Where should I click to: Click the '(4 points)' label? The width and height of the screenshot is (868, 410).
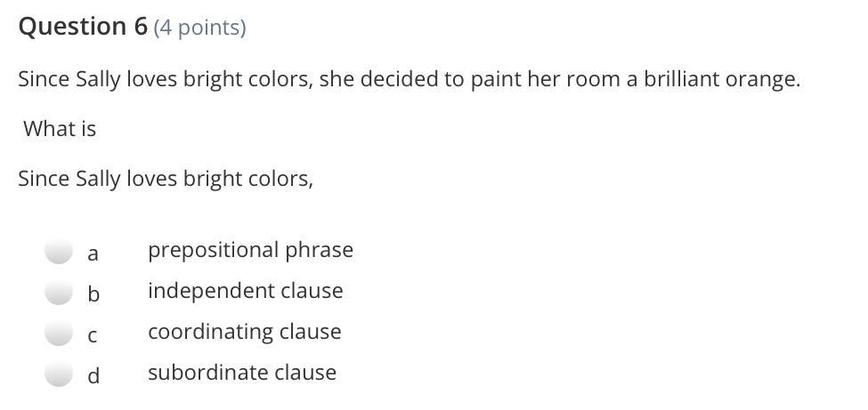[x=199, y=28]
